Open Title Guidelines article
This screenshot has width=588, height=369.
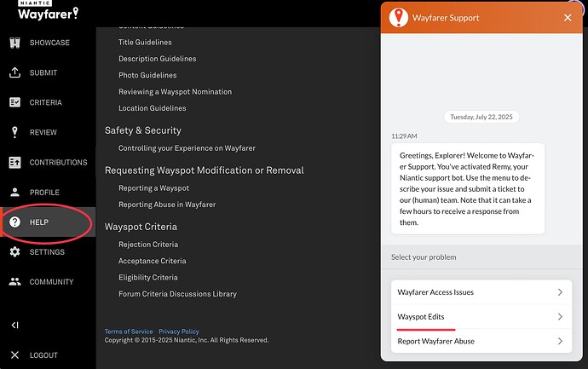(145, 43)
